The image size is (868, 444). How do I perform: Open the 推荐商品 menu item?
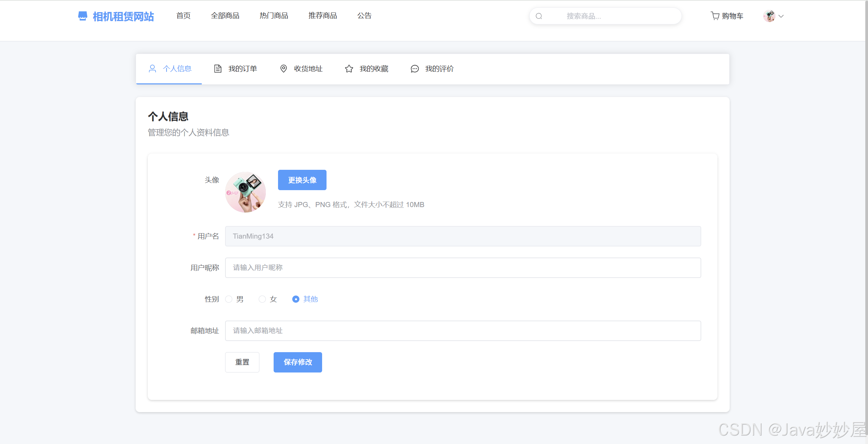click(323, 16)
